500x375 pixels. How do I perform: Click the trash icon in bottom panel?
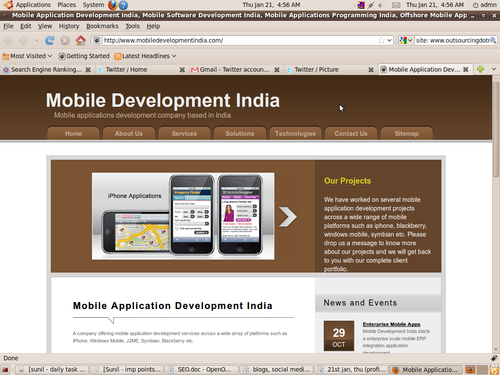(494, 370)
